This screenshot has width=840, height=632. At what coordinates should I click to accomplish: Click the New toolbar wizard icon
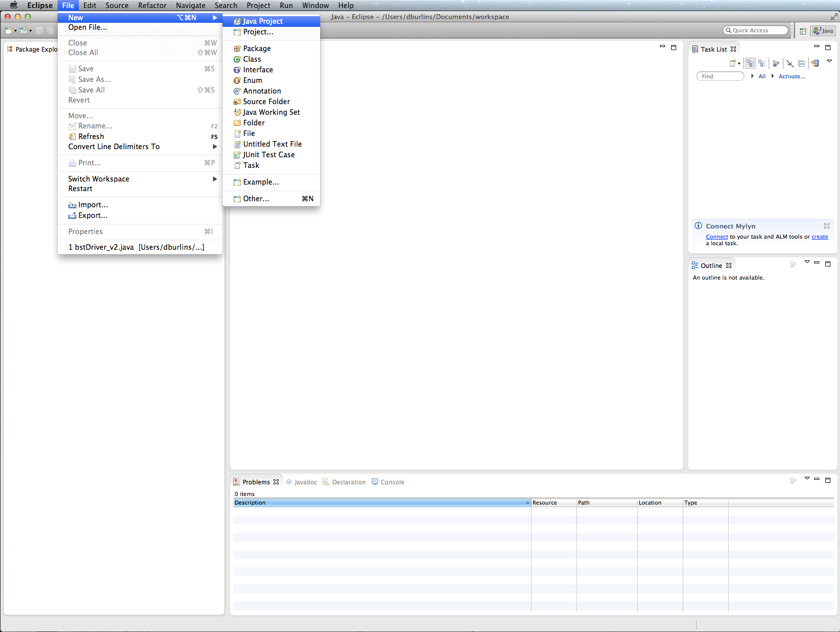(9, 31)
